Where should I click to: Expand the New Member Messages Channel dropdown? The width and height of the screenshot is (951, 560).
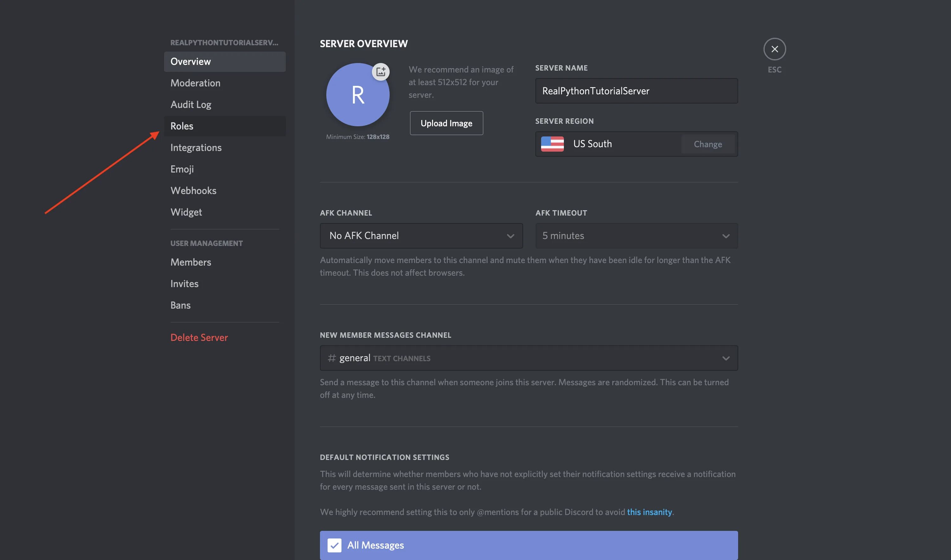tap(726, 357)
